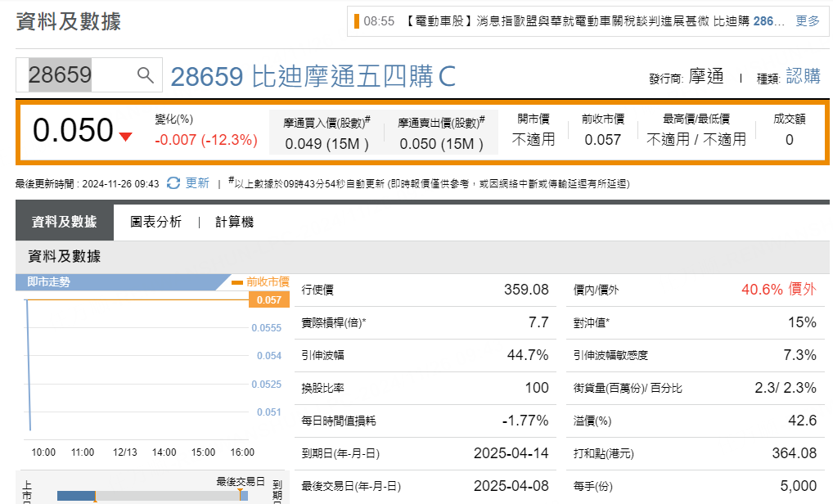Open the 更多 news link
The width and height of the screenshot is (833, 504).
point(808,21)
